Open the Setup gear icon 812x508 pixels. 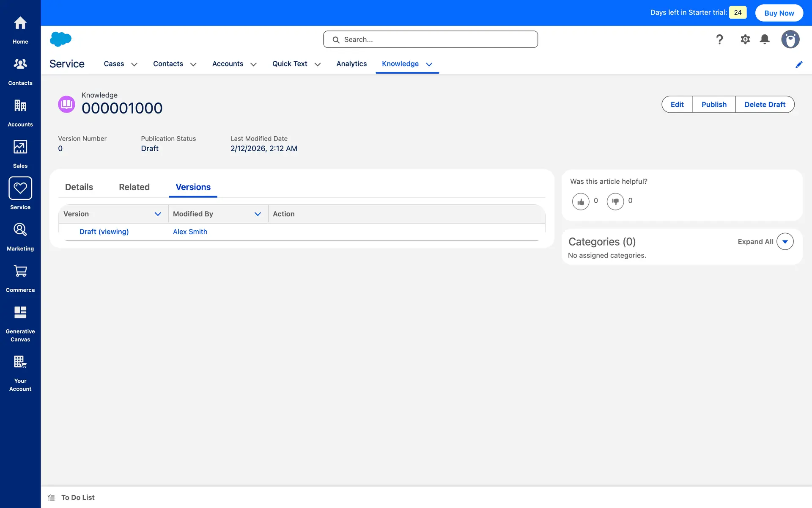coord(745,39)
